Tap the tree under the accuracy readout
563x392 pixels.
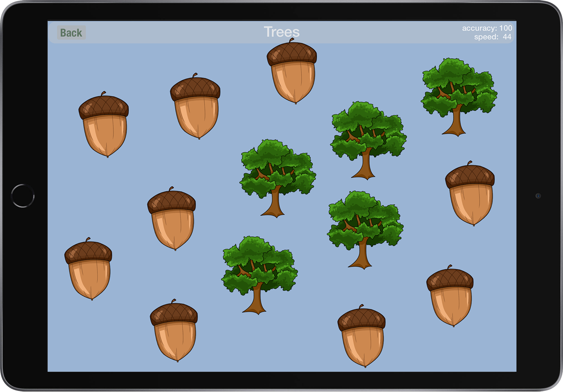(459, 96)
